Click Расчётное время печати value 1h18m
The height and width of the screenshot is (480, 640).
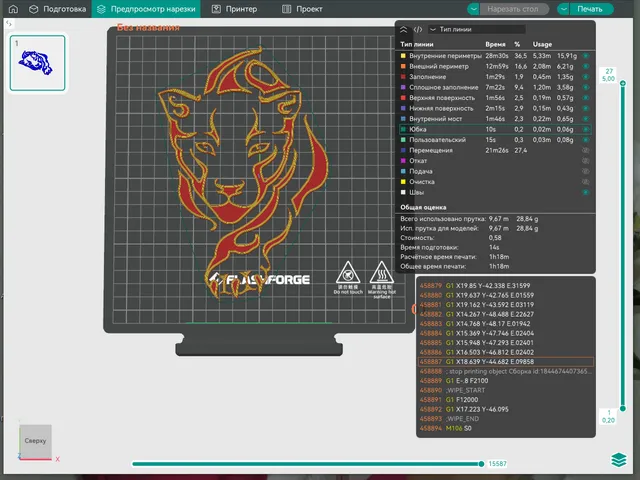point(499,257)
